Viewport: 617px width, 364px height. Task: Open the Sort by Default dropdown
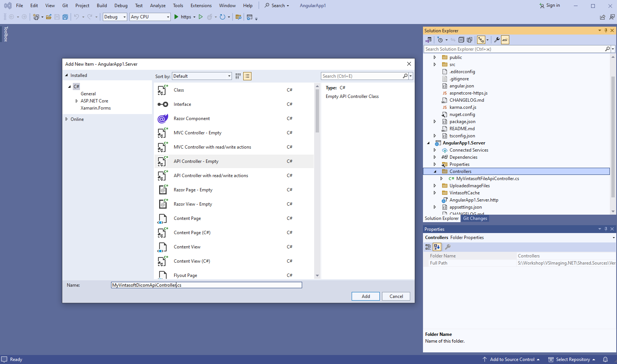pyautogui.click(x=202, y=76)
